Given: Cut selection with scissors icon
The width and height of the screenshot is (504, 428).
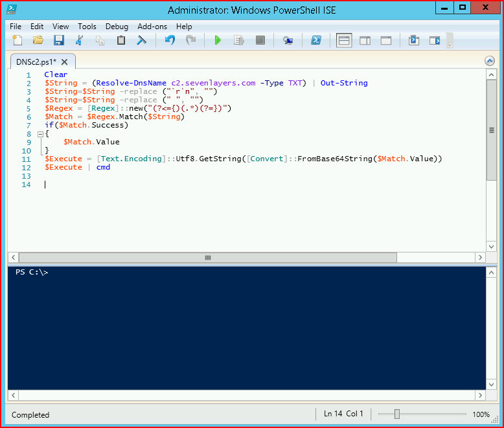Looking at the screenshot, I should click(x=80, y=41).
